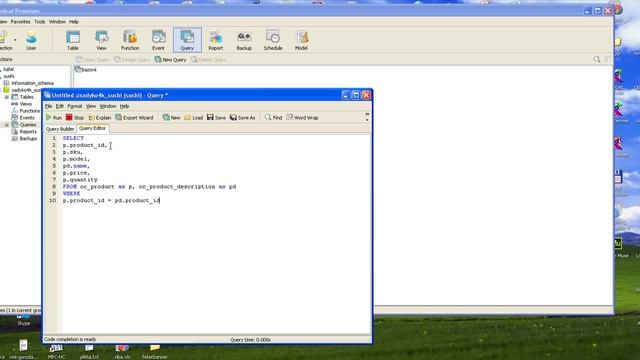
Task: Switch to the Query Editor tab
Action: point(93,128)
